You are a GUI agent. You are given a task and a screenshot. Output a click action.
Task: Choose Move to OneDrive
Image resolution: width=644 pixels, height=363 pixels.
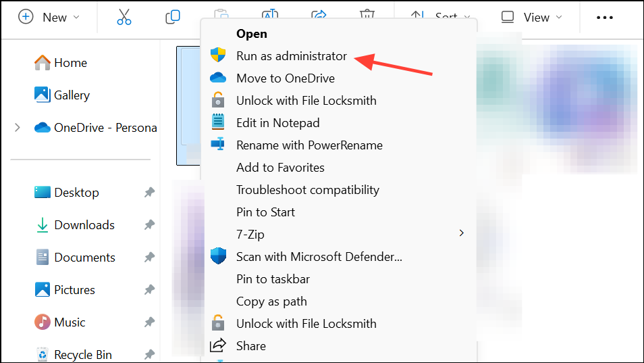tap(285, 78)
